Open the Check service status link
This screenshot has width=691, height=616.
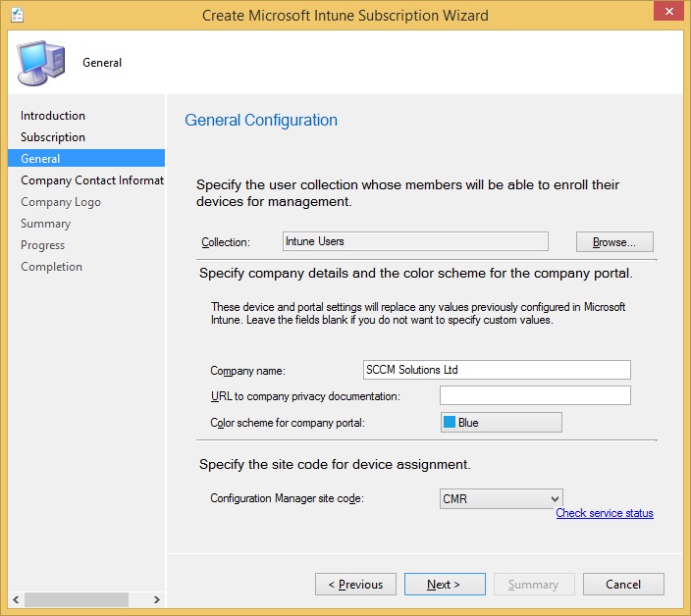coord(604,513)
